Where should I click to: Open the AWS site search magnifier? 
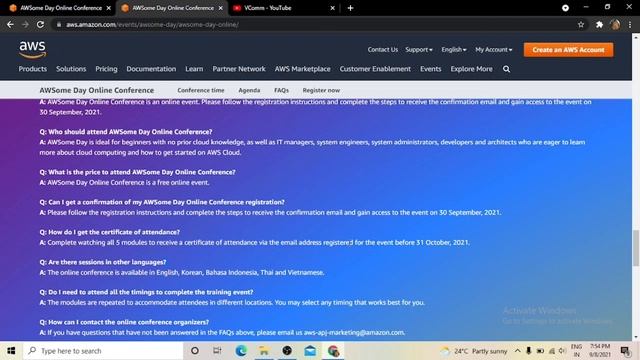pyautogui.click(x=507, y=69)
